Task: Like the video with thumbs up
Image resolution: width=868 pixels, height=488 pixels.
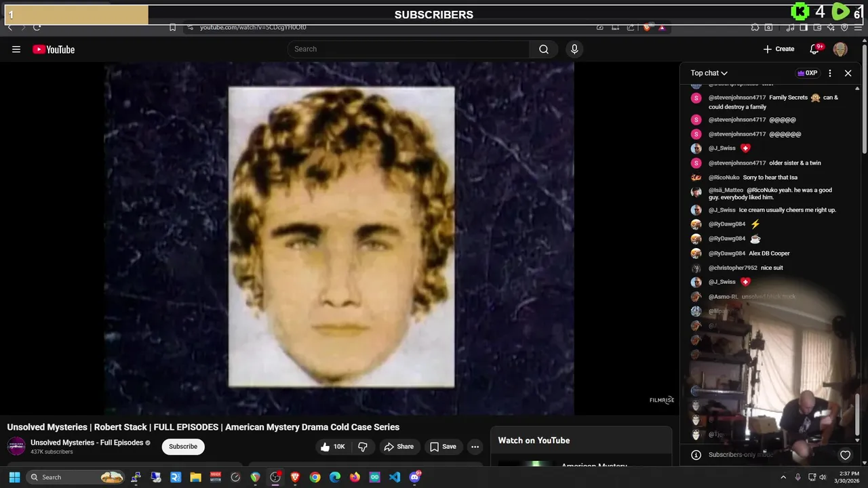Action: (x=332, y=447)
